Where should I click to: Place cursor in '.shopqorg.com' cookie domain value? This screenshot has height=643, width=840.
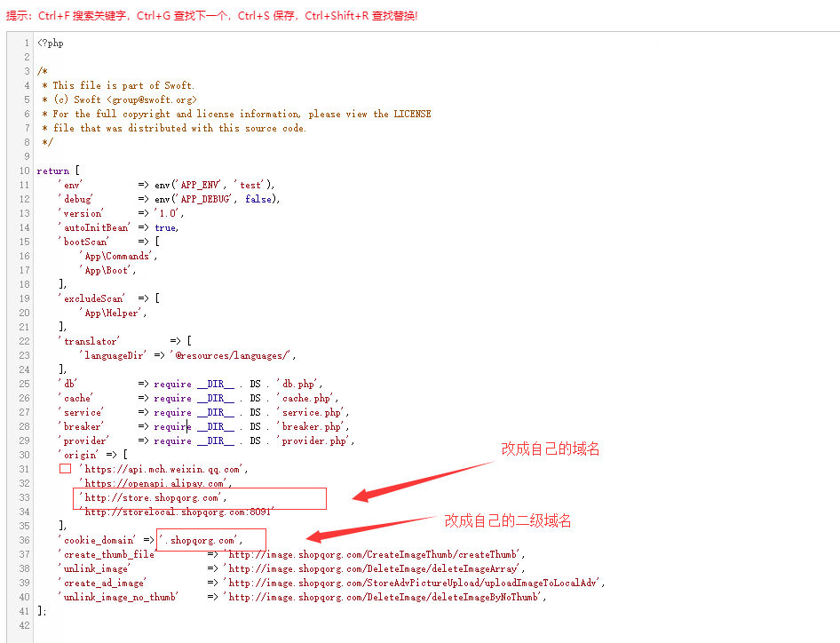204,540
